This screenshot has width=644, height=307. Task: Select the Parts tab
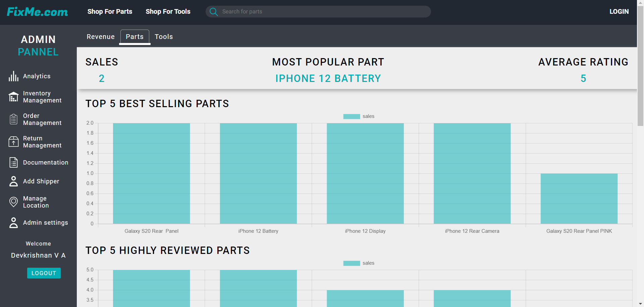tap(135, 37)
